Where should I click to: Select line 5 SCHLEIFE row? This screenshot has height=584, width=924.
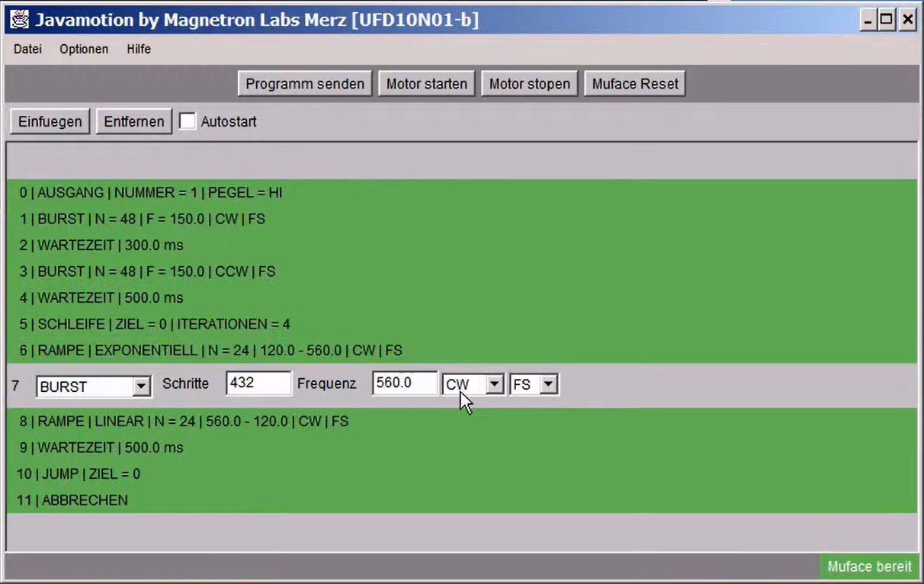coord(461,324)
